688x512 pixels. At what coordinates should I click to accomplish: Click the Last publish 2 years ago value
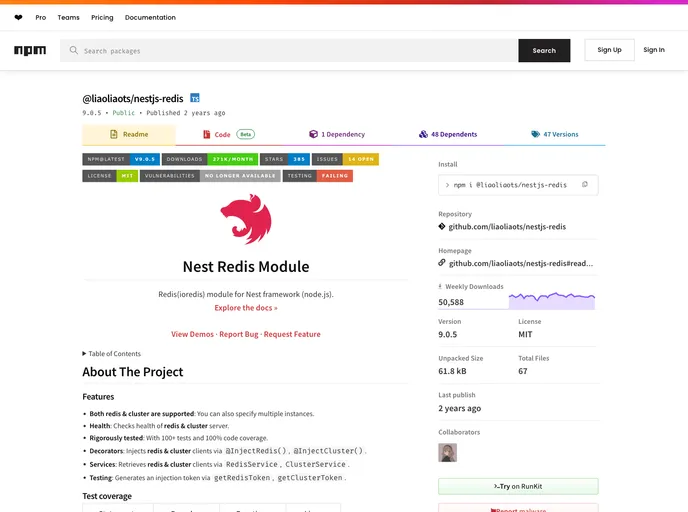459,408
